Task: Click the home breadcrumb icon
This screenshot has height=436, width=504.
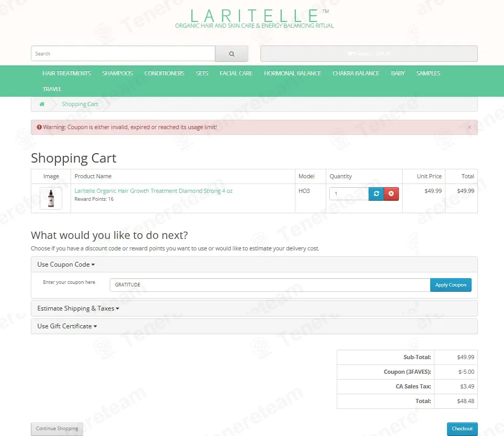Action: (x=42, y=104)
